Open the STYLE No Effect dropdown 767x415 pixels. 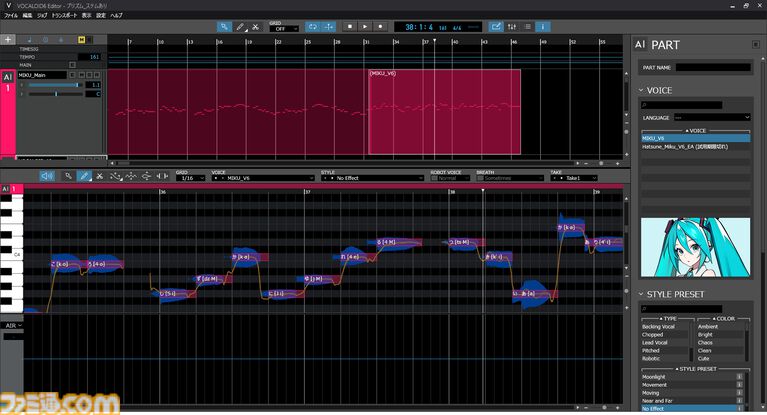tap(355, 177)
